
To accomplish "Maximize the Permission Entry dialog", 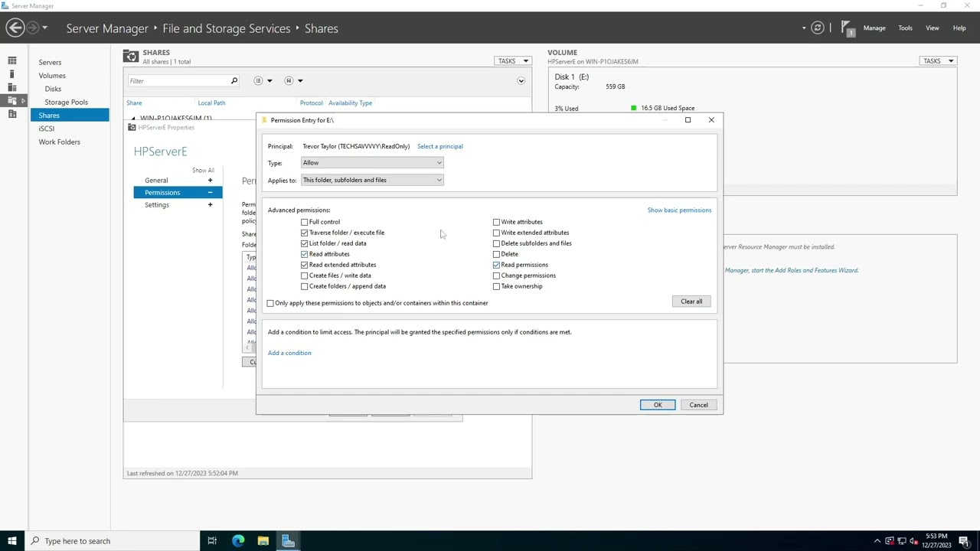I will click(688, 120).
